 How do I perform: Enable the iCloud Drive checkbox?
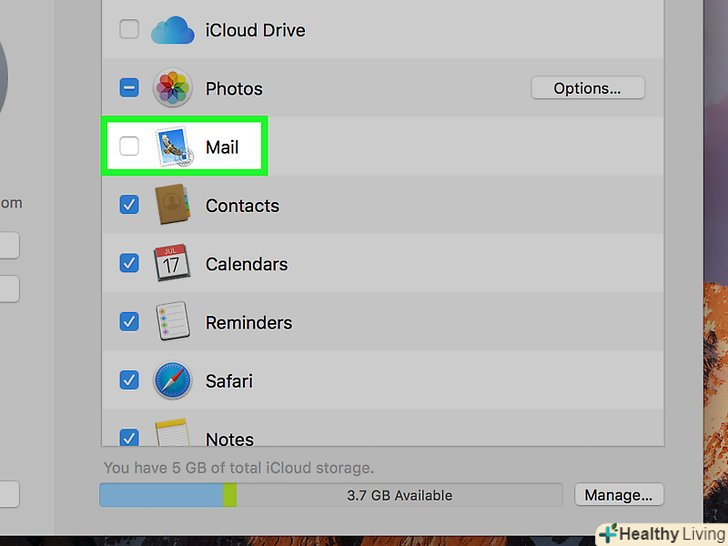[x=129, y=30]
